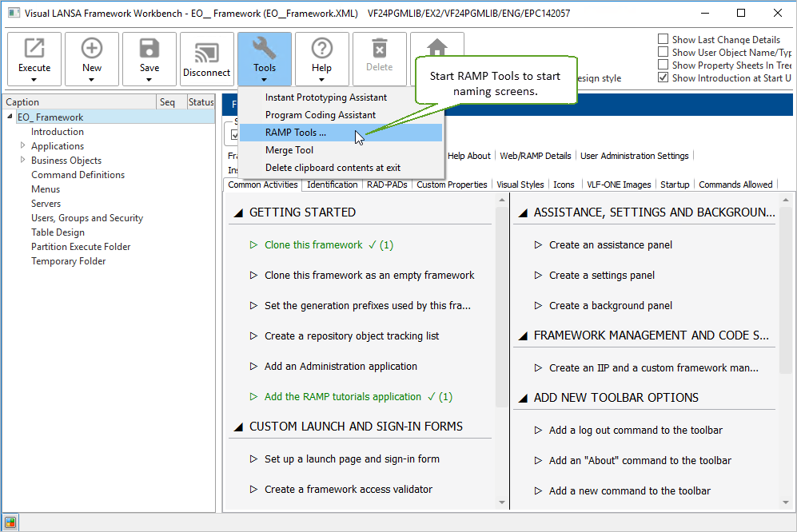
Task: Collapse the GETTING STARTED section
Action: click(237, 213)
